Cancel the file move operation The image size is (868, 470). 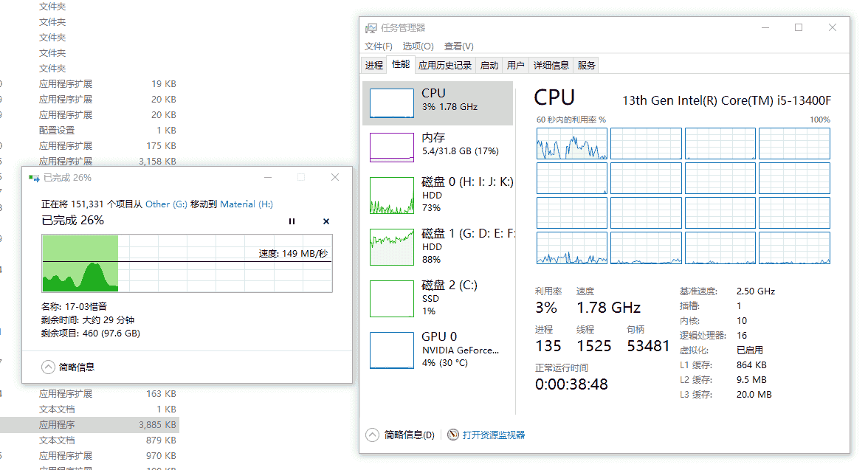326,221
